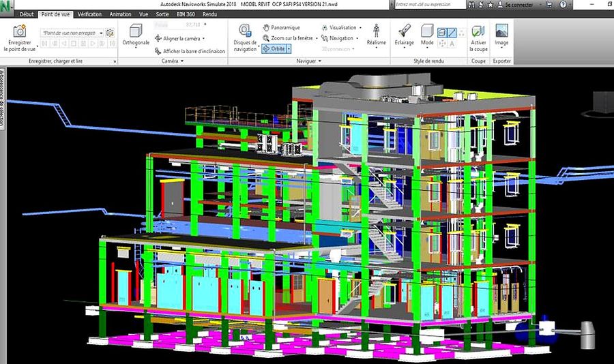Activate the Orbite navigation mode

(274, 49)
